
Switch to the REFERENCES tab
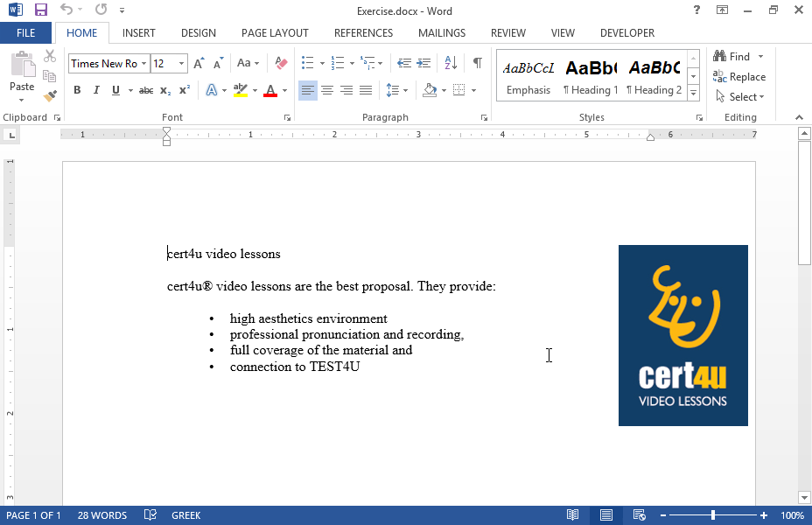click(x=363, y=33)
